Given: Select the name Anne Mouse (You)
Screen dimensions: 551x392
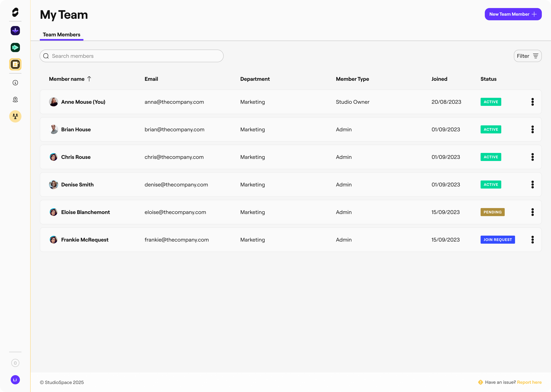Looking at the screenshot, I should [83, 102].
